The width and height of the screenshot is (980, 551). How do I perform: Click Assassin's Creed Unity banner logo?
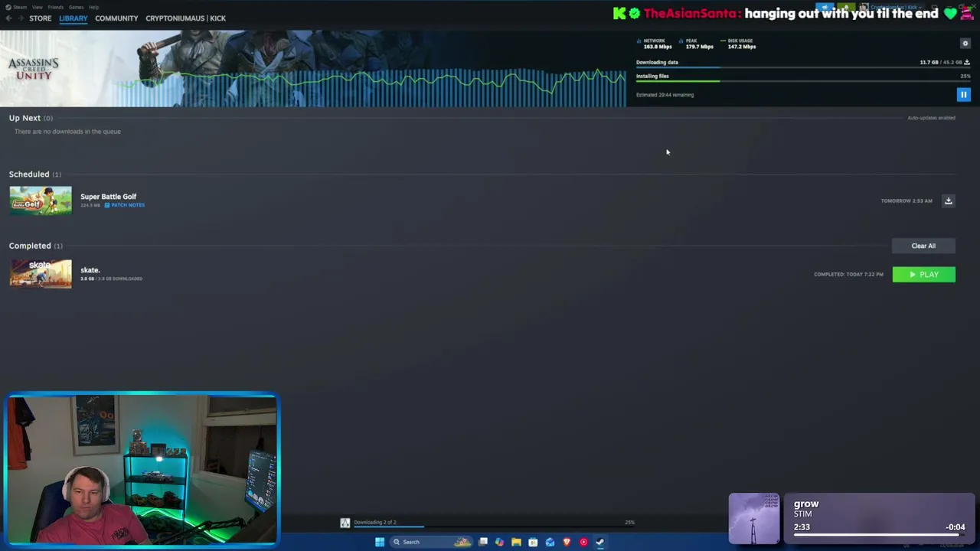[x=33, y=68]
